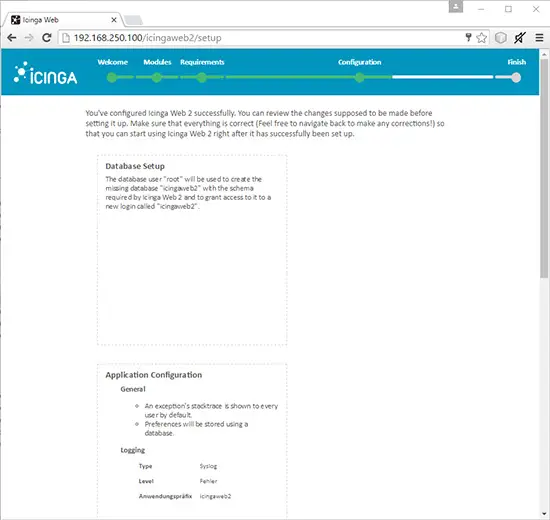Click the Logging subheading
Image resolution: width=550 pixels, height=520 pixels.
[133, 450]
